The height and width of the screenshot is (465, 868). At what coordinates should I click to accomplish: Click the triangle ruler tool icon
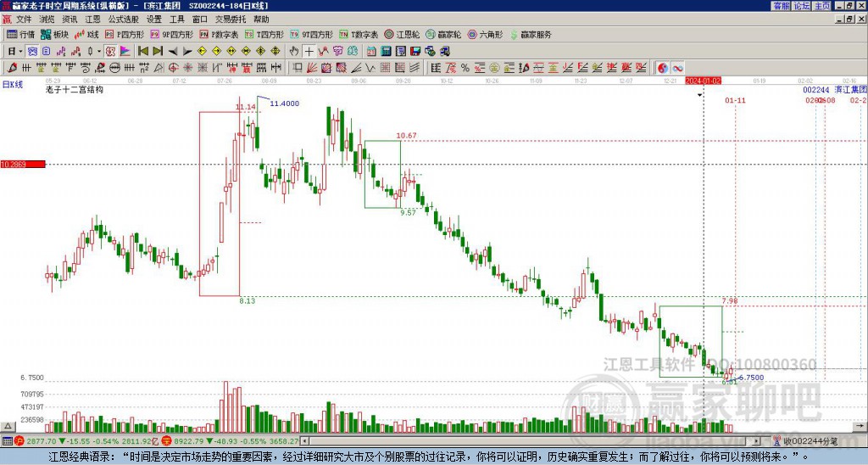tap(159, 68)
